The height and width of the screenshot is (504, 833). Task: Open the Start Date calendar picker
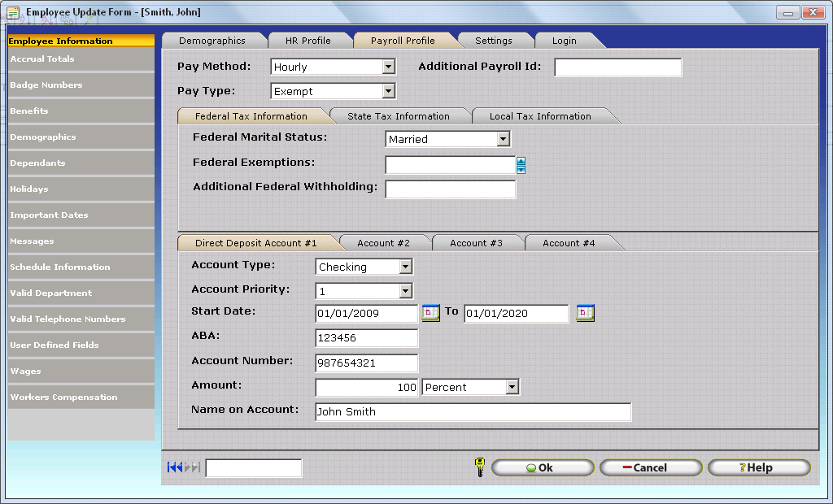pyautogui.click(x=430, y=313)
